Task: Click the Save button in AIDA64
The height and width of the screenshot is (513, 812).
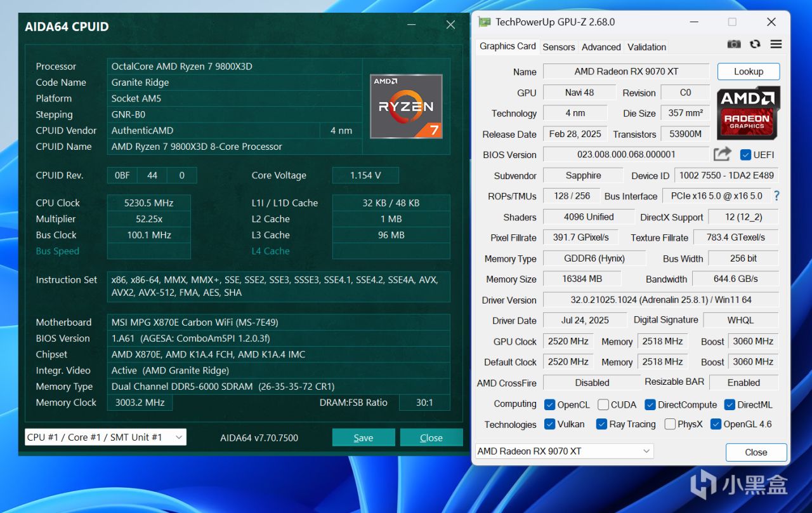Action: pyautogui.click(x=363, y=437)
